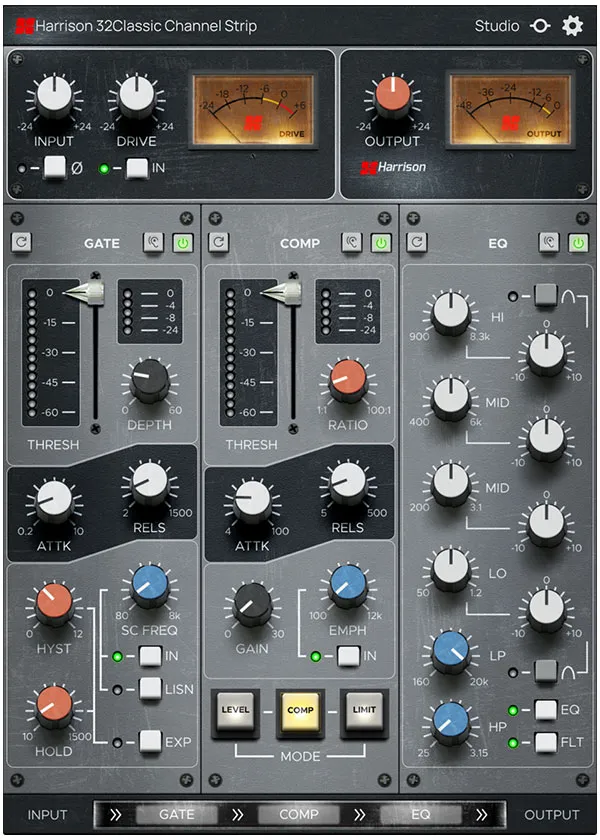
Task: Click the GATE block in signal chain
Action: tap(177, 814)
